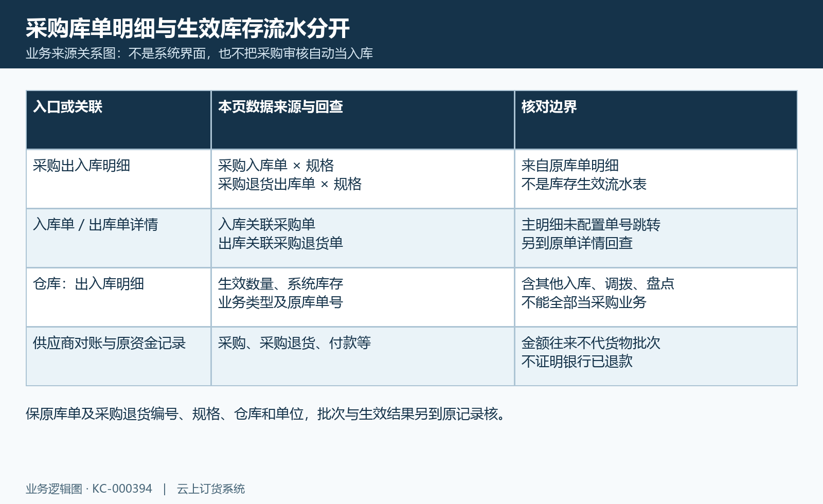The image size is (823, 504).
Task: Click the line "出库关联采购退货单"
Action: [281, 243]
